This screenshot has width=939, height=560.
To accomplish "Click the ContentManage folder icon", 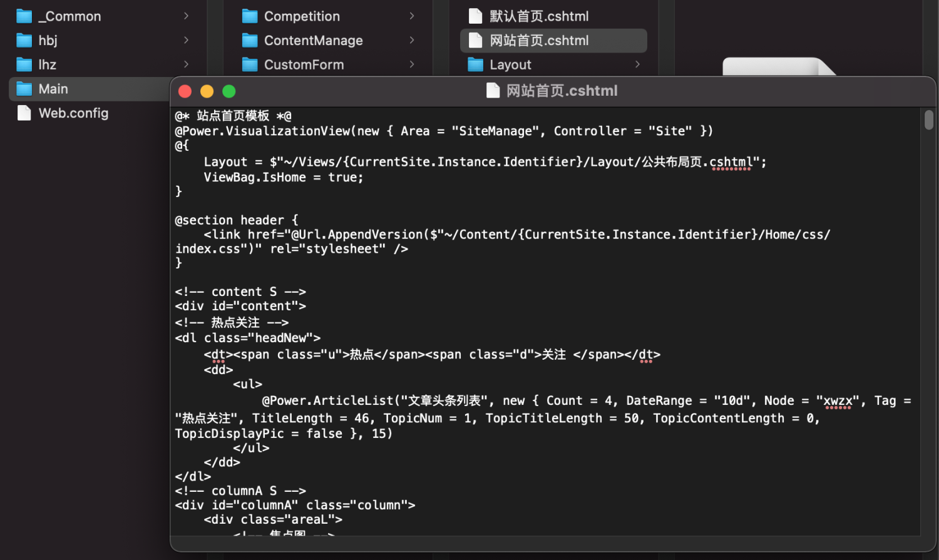I will [250, 41].
